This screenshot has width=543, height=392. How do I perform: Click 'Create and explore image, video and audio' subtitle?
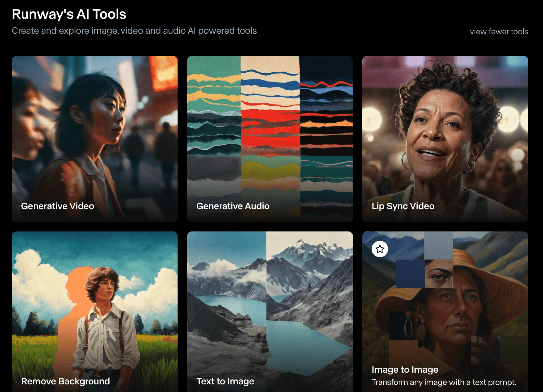(x=134, y=31)
